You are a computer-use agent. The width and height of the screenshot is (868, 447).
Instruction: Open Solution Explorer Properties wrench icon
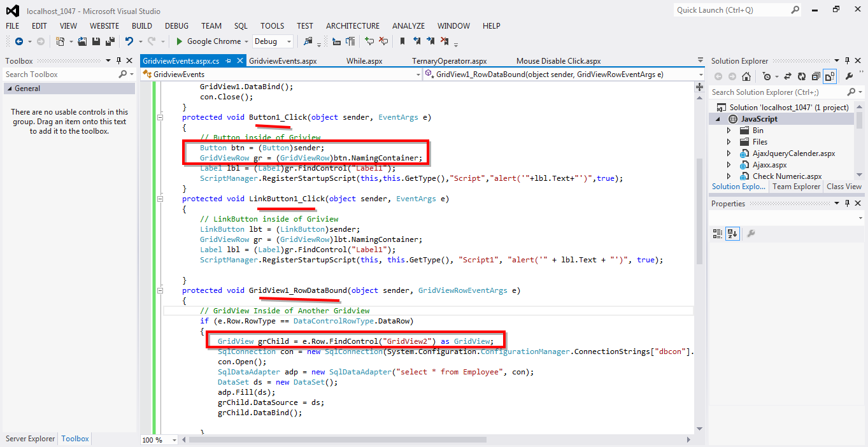(x=849, y=76)
